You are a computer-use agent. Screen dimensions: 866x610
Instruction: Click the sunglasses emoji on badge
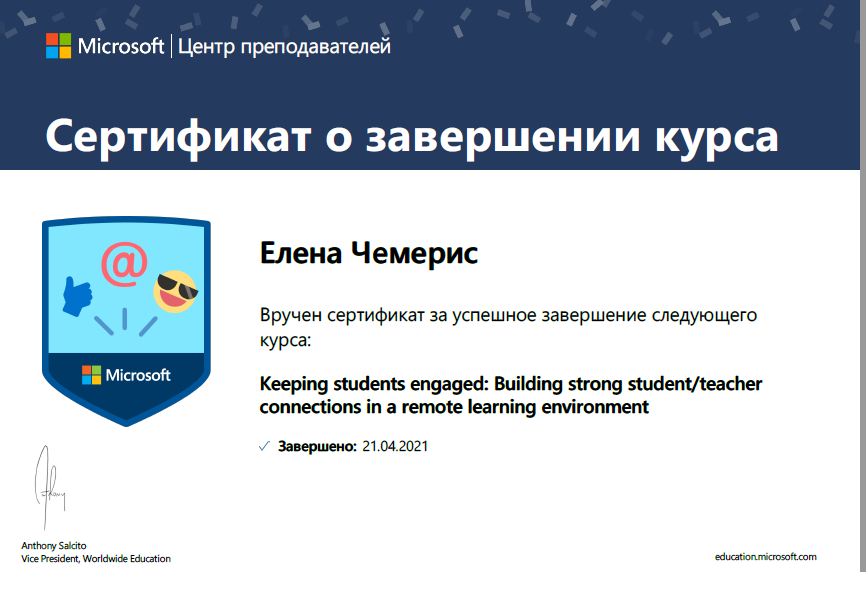(x=175, y=292)
